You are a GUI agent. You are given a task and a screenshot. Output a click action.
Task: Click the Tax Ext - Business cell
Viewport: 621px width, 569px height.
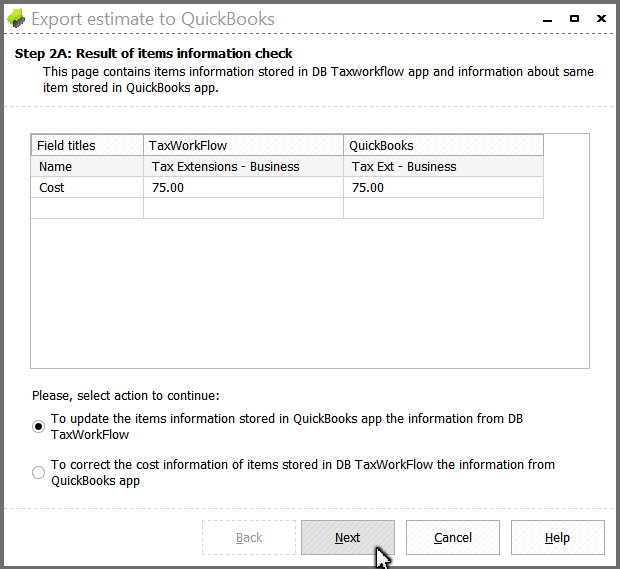click(444, 166)
